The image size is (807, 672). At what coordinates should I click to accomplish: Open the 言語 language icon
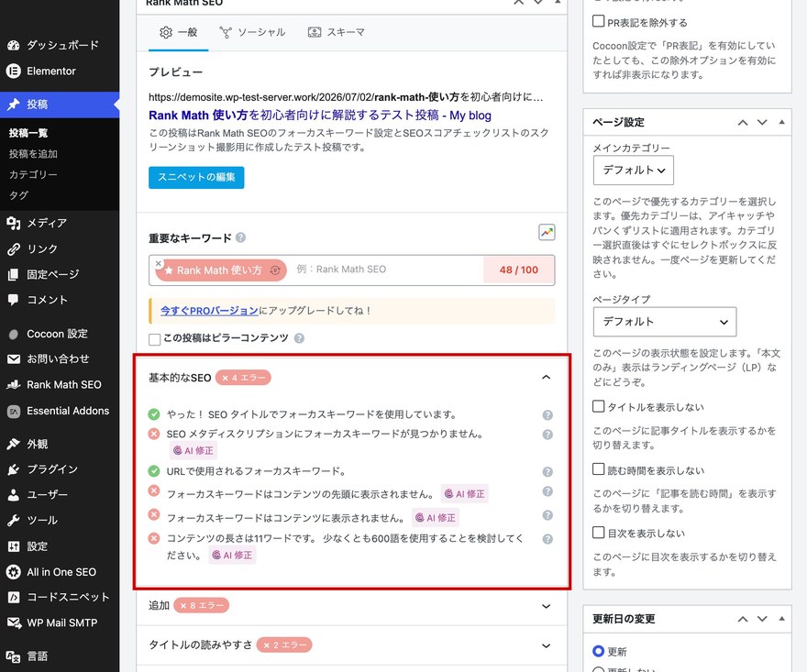pyautogui.click(x=14, y=656)
